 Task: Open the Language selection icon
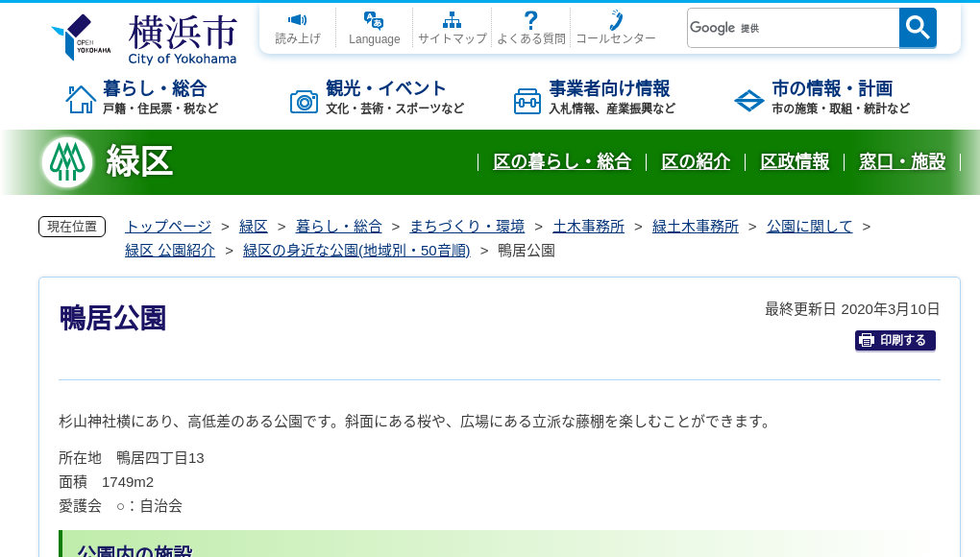[374, 19]
